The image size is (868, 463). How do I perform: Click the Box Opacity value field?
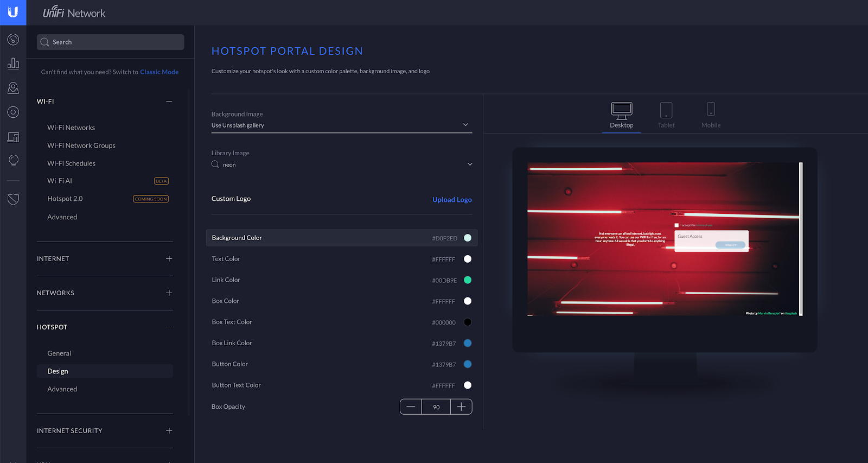436,407
